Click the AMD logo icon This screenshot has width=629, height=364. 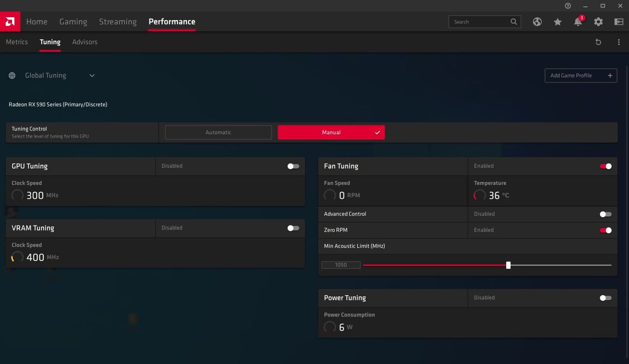(x=10, y=22)
